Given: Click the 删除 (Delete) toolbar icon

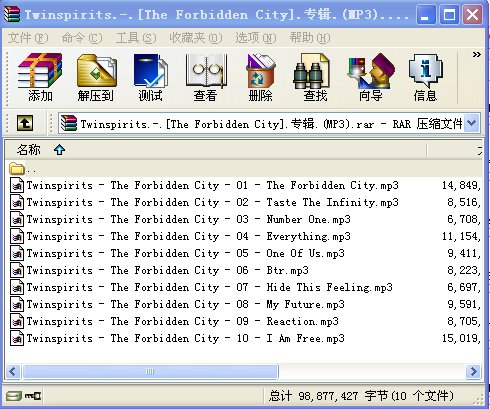Looking at the screenshot, I should [260, 77].
